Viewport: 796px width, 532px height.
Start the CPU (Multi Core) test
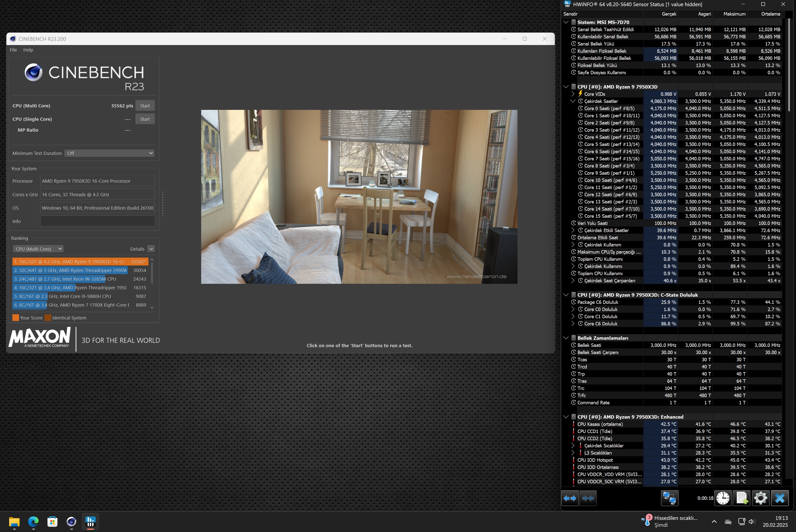(145, 105)
